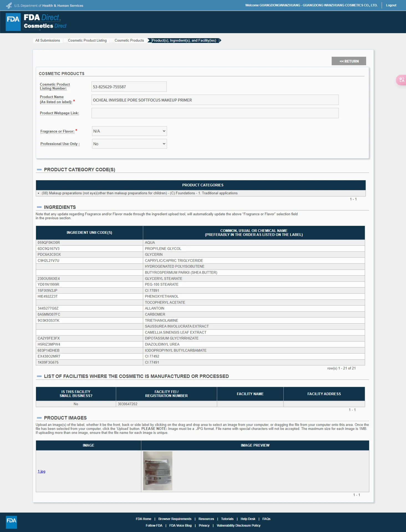
Task: Select BUTYROSPERMUM PARKII (SHEA BUTTER) cell
Action: coord(254,273)
